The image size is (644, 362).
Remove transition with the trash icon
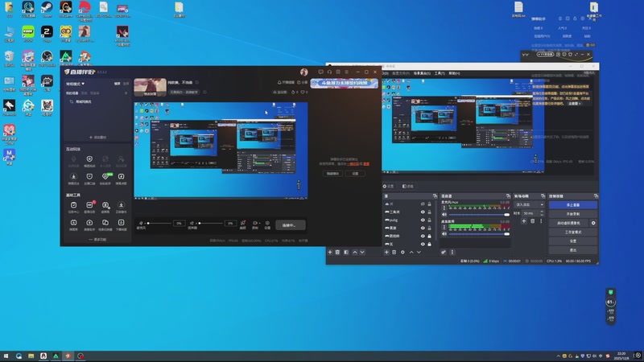pos(533,221)
